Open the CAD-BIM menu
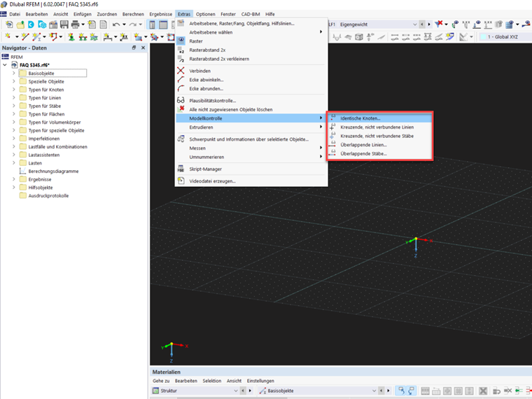 (x=251, y=14)
